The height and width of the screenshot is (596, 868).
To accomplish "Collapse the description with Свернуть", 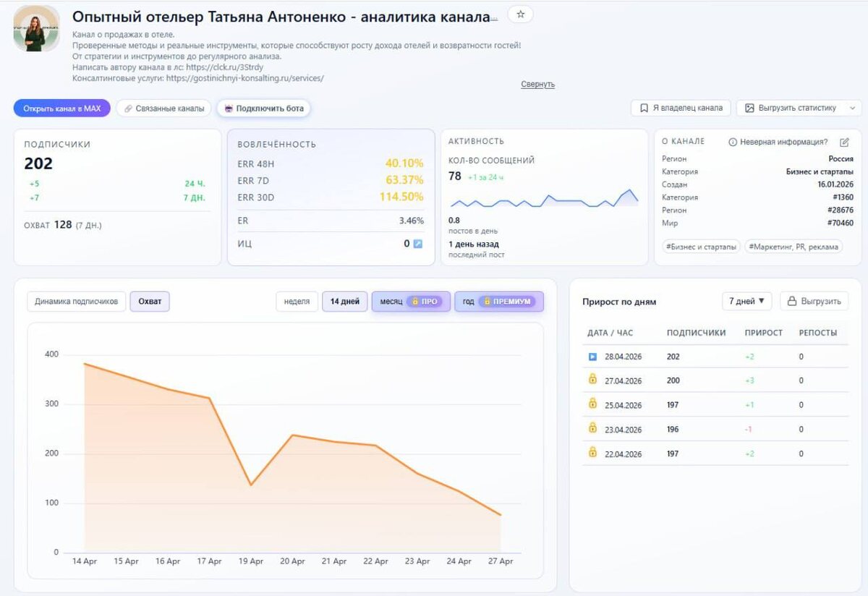I will [x=537, y=85].
